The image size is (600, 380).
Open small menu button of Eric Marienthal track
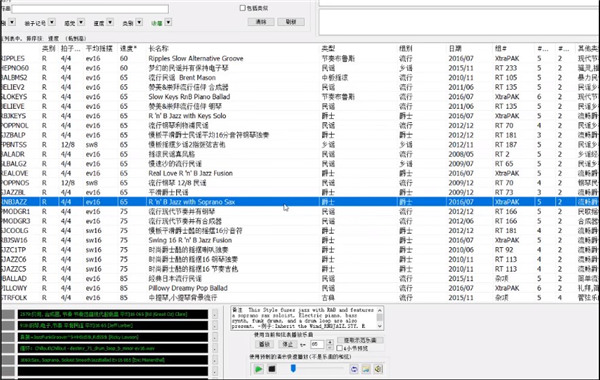[215, 360]
